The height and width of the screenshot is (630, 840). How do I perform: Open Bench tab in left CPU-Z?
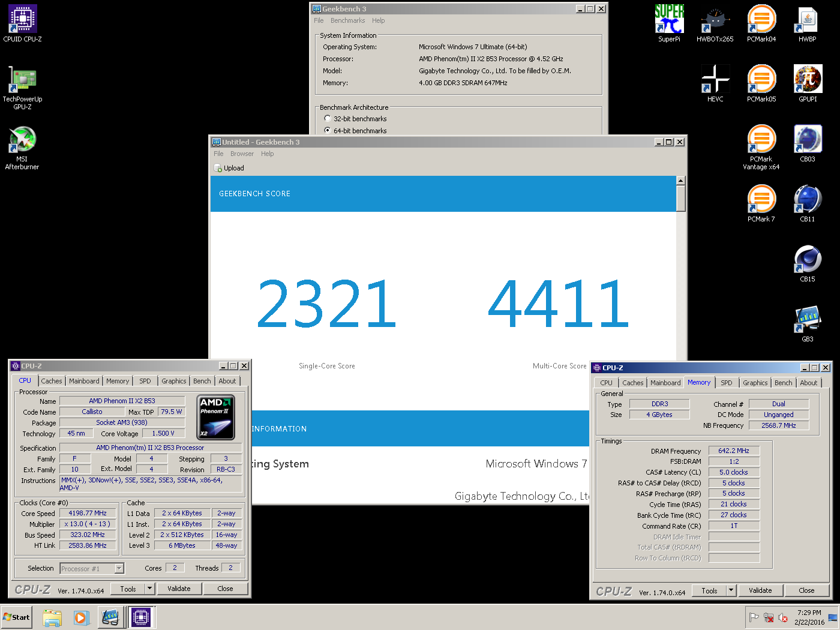pyautogui.click(x=202, y=381)
